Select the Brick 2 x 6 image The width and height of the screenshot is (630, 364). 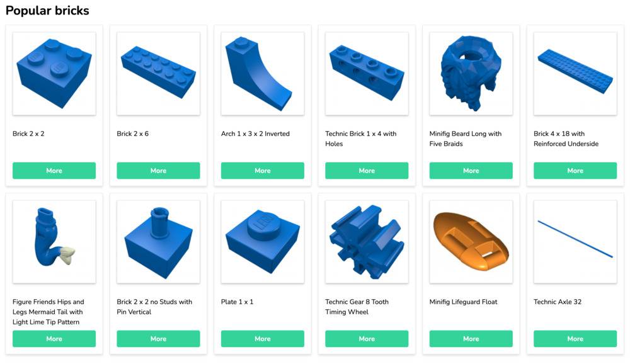pyautogui.click(x=158, y=74)
